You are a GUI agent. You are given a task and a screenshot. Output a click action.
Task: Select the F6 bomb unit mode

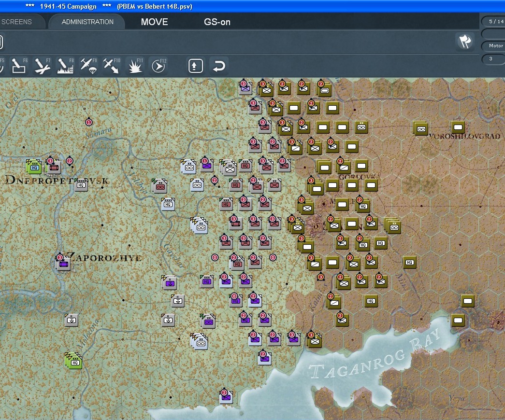19,66
